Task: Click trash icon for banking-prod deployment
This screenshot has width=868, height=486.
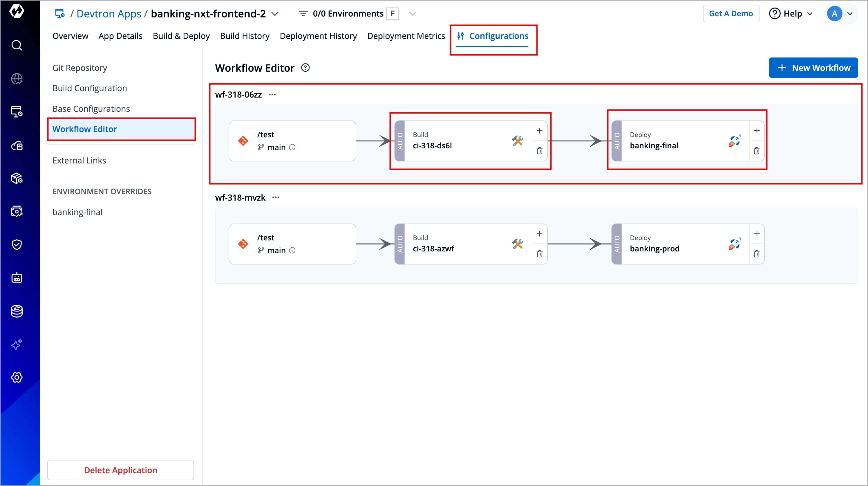Action: click(757, 254)
